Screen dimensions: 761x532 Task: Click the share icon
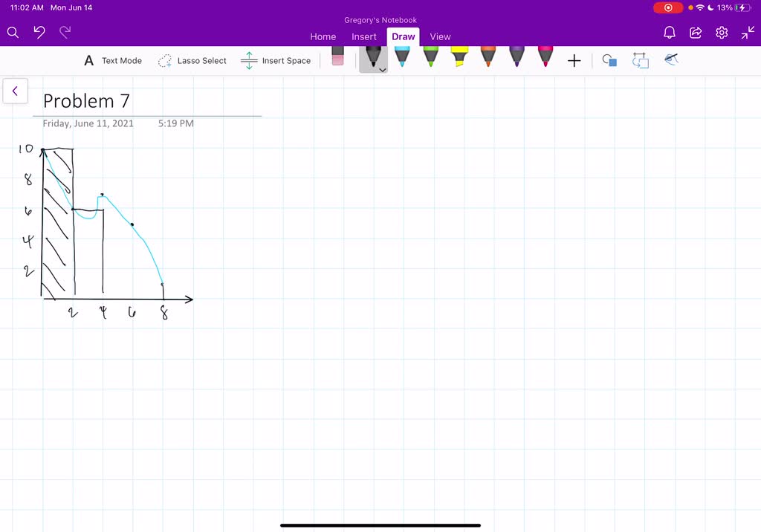tap(695, 33)
